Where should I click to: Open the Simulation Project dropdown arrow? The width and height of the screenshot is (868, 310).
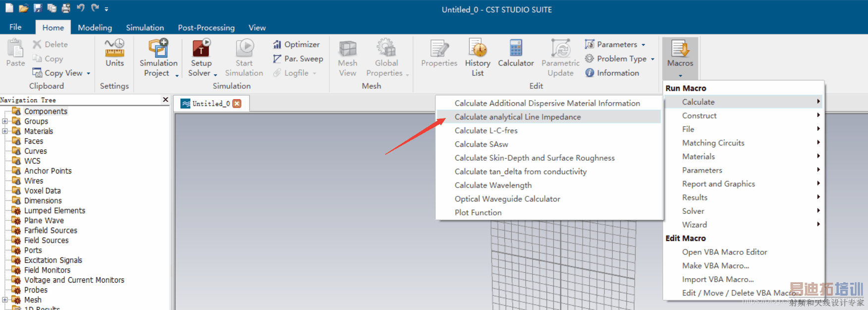pos(177,75)
